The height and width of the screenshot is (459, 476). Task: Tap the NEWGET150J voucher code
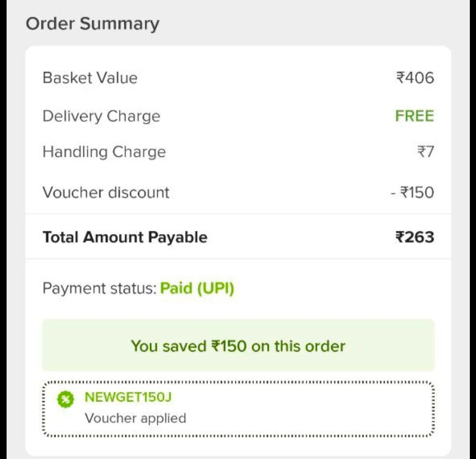pyautogui.click(x=128, y=397)
